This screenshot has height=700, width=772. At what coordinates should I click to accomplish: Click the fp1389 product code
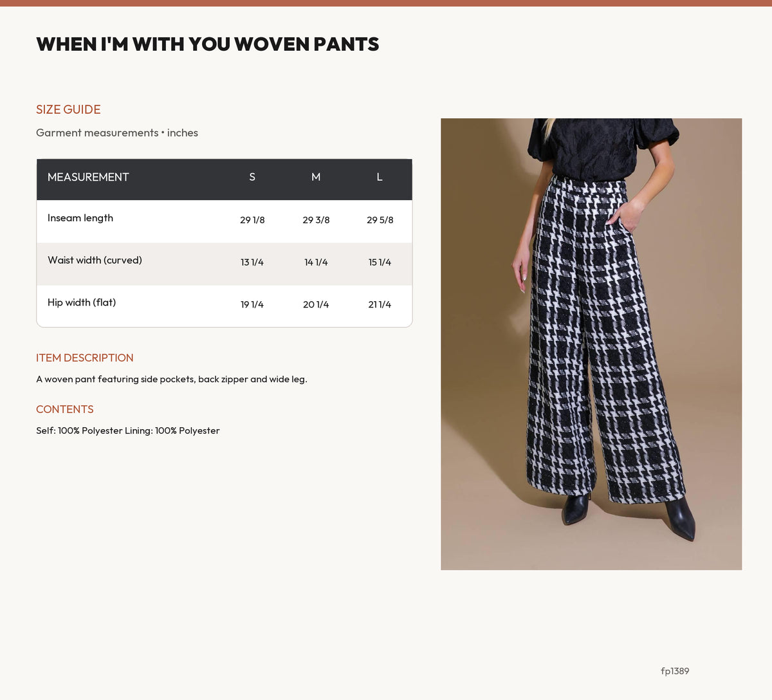(x=675, y=671)
